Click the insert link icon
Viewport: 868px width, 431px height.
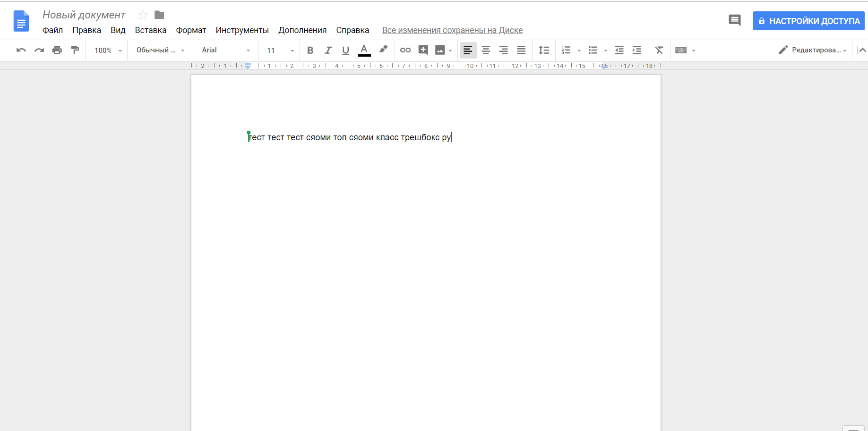(x=405, y=50)
